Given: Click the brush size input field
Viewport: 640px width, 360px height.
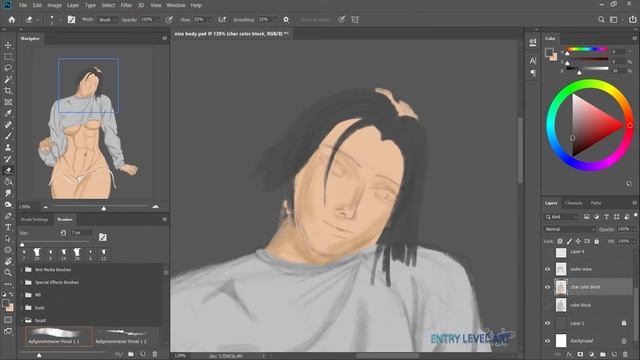Looking at the screenshot, I should 81,233.
